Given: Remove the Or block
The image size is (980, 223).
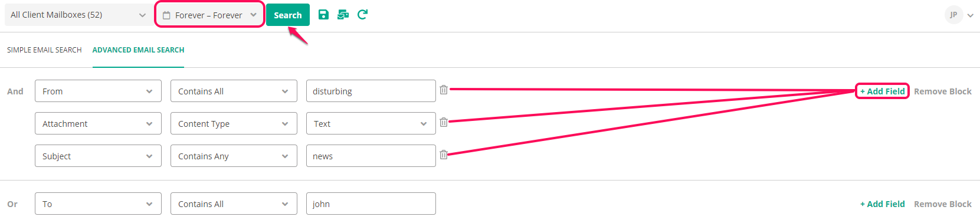Looking at the screenshot, I should (943, 204).
